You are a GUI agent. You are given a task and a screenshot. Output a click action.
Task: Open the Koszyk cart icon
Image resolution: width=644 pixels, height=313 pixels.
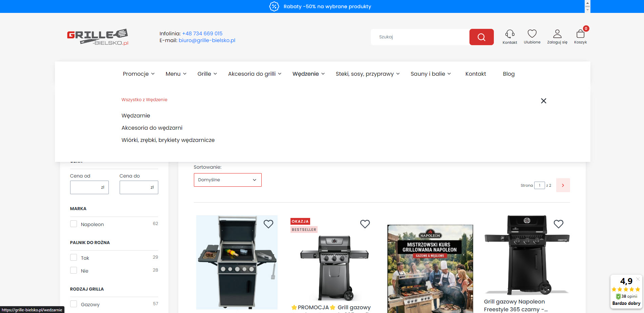point(580,34)
